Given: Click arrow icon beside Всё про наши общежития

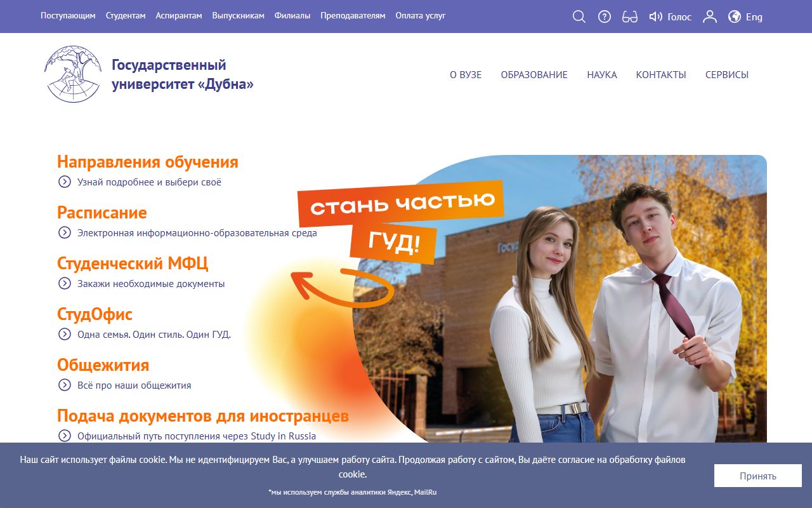Looking at the screenshot, I should click(x=64, y=385).
